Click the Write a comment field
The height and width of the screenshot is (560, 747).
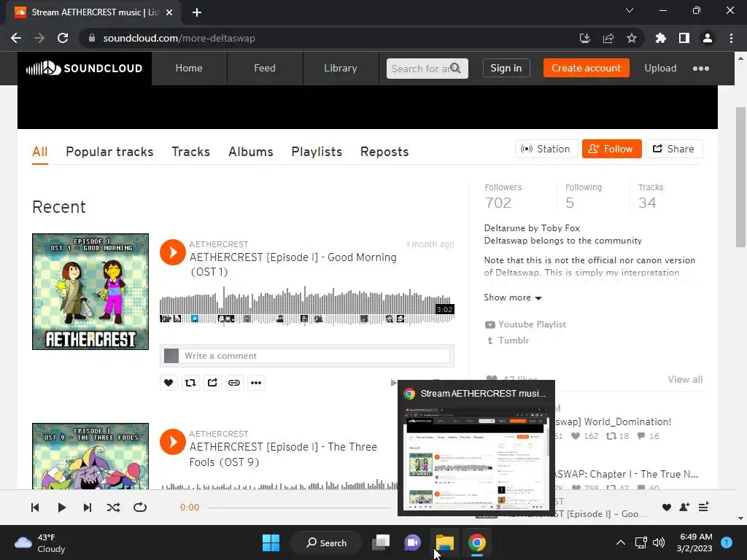click(317, 356)
